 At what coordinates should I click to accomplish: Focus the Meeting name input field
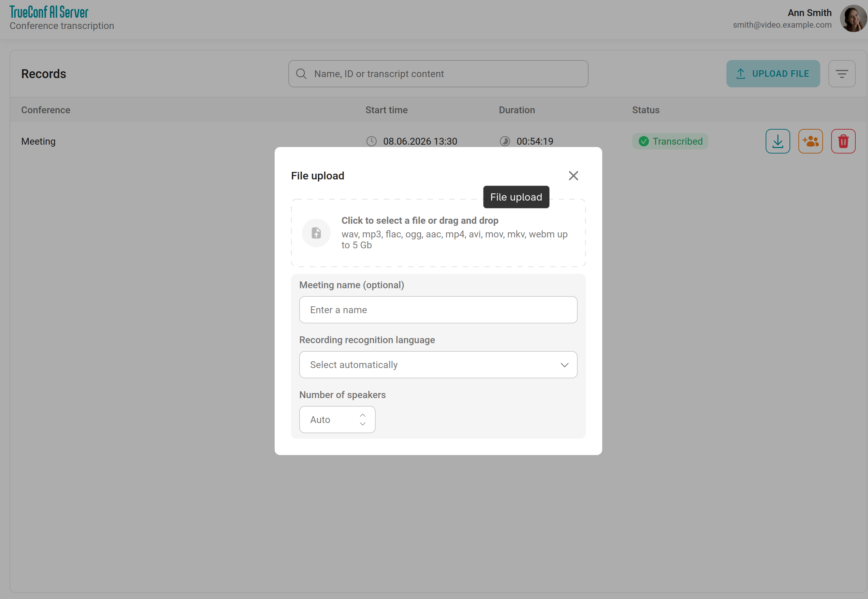pyautogui.click(x=438, y=310)
